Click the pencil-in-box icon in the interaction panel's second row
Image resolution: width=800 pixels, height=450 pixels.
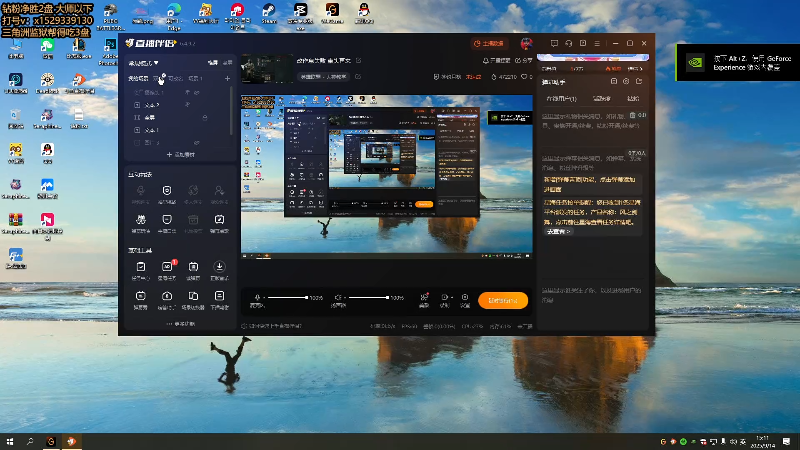219,219
